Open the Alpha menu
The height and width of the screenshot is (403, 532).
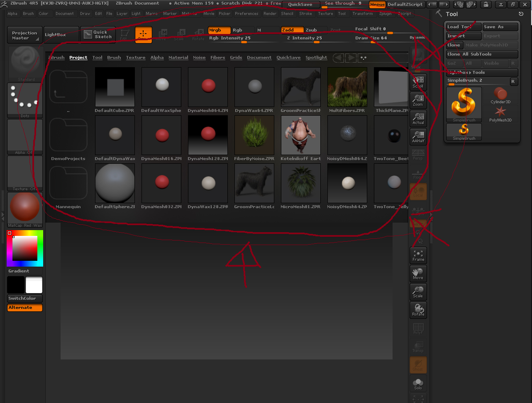12,14
